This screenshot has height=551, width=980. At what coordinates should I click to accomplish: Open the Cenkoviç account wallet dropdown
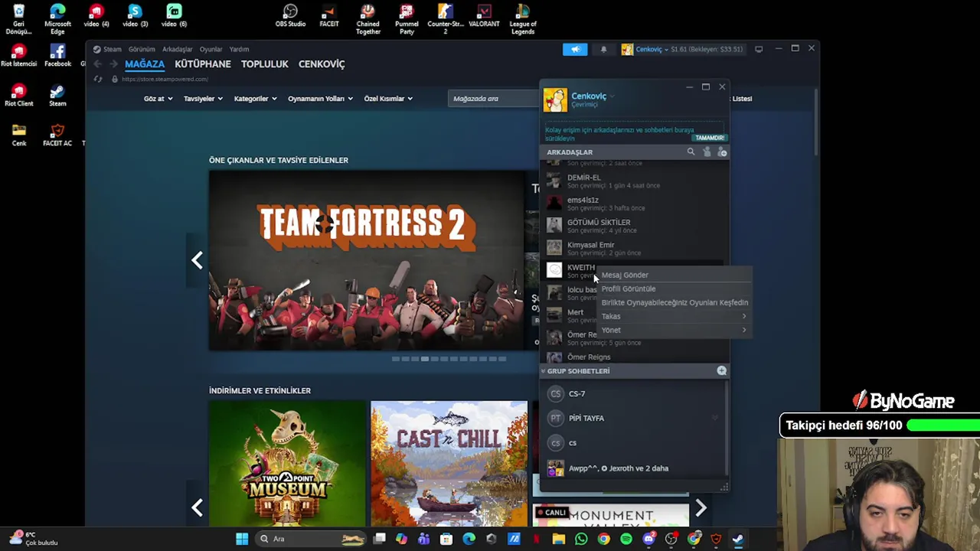[x=682, y=49]
